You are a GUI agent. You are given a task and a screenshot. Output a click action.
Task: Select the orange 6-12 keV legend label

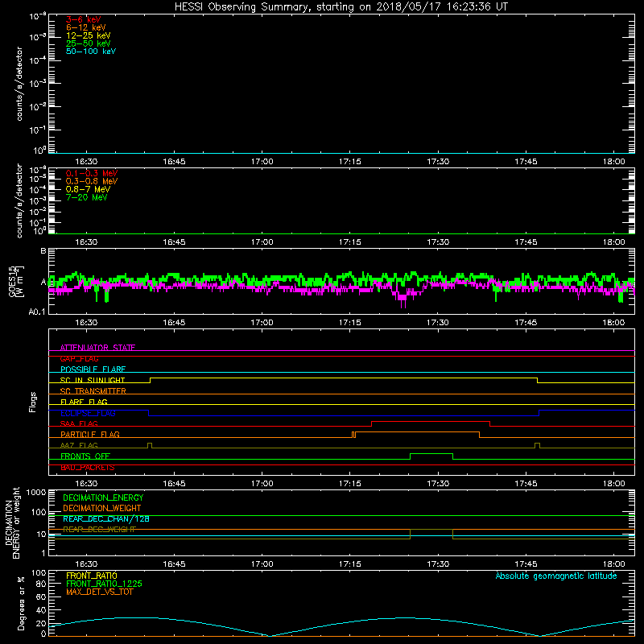click(x=86, y=27)
